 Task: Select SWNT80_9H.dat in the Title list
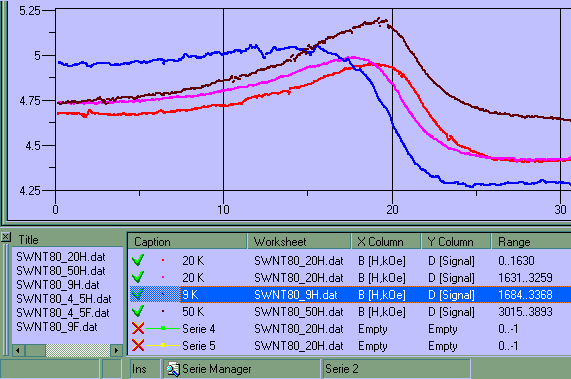point(58,285)
